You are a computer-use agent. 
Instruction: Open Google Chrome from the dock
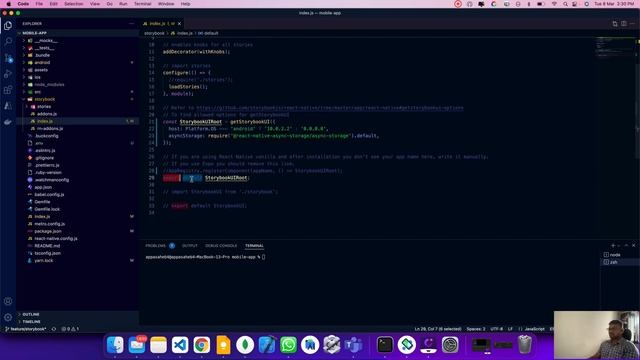(202, 345)
